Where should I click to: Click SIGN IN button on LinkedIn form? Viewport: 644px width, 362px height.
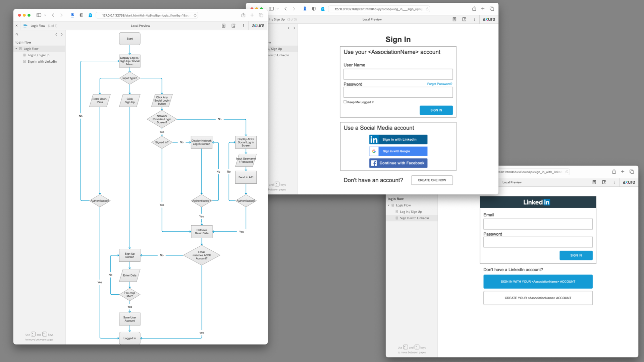point(576,255)
